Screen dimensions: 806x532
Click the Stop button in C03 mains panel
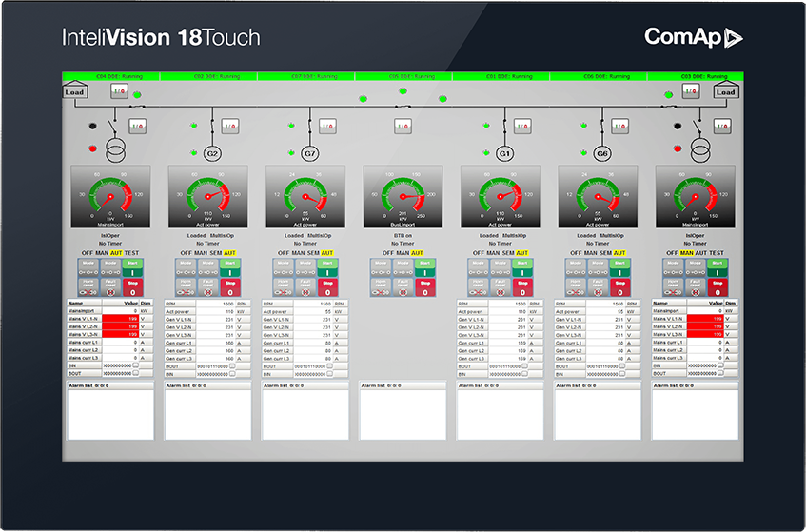[718, 287]
